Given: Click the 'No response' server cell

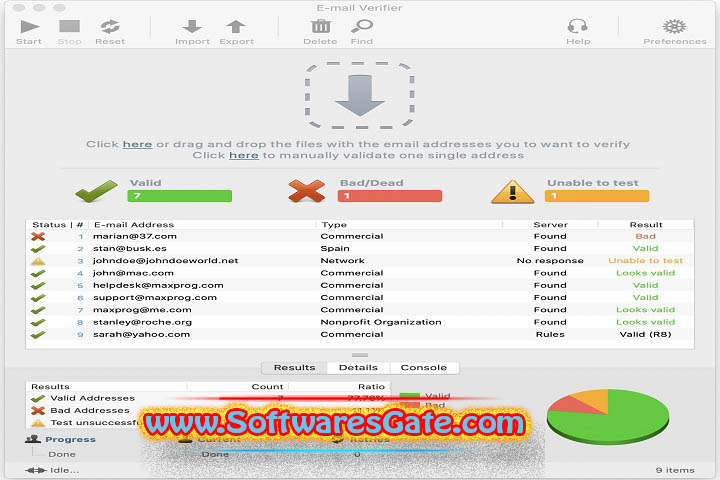Looking at the screenshot, I should [x=550, y=260].
